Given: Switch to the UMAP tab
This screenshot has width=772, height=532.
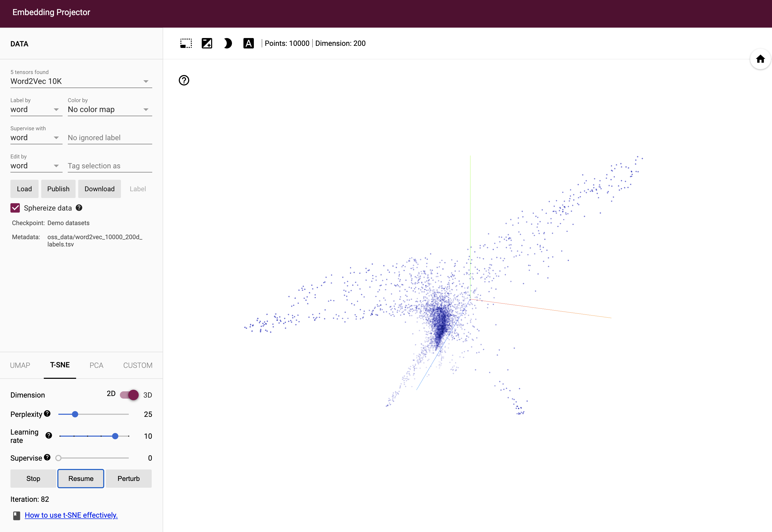Looking at the screenshot, I should point(20,365).
